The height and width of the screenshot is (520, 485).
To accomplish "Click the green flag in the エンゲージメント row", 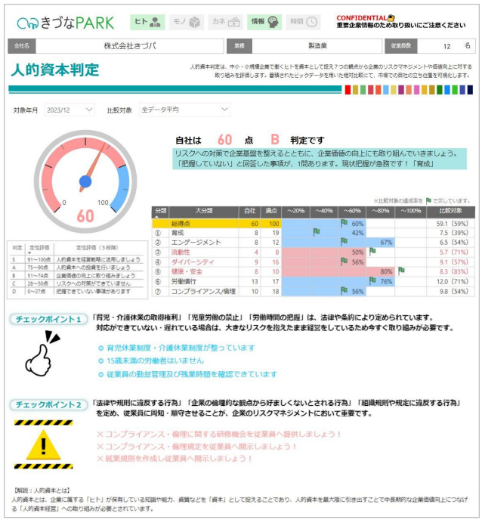I will pyautogui.click(x=344, y=242).
